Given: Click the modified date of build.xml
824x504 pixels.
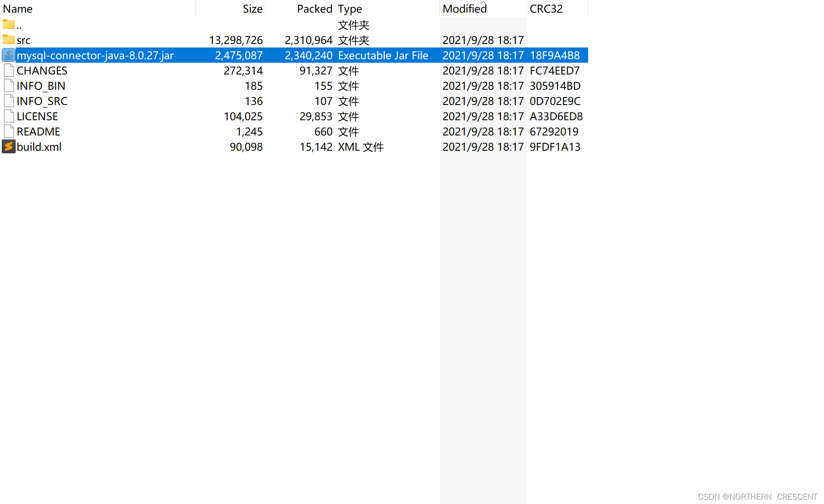Looking at the screenshot, I should point(483,147).
